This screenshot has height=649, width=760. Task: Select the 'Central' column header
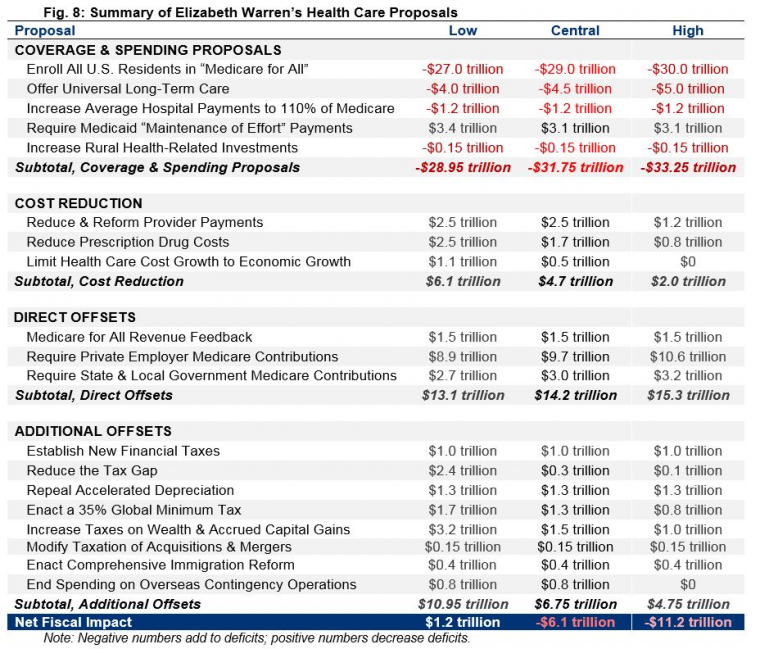(575, 30)
